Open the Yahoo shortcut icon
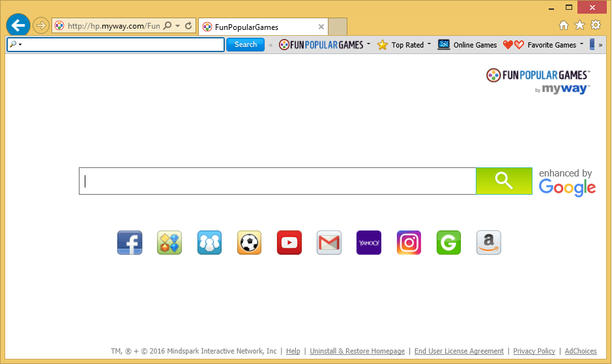Viewport: 612px width, 364px height. click(x=369, y=242)
